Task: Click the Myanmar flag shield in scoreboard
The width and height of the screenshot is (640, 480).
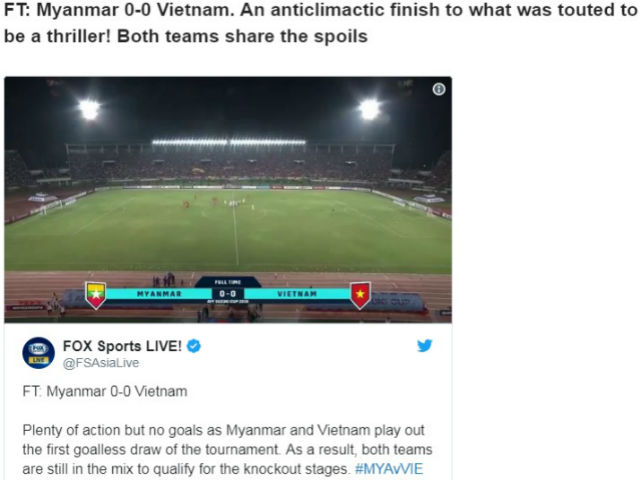Action: tap(96, 295)
